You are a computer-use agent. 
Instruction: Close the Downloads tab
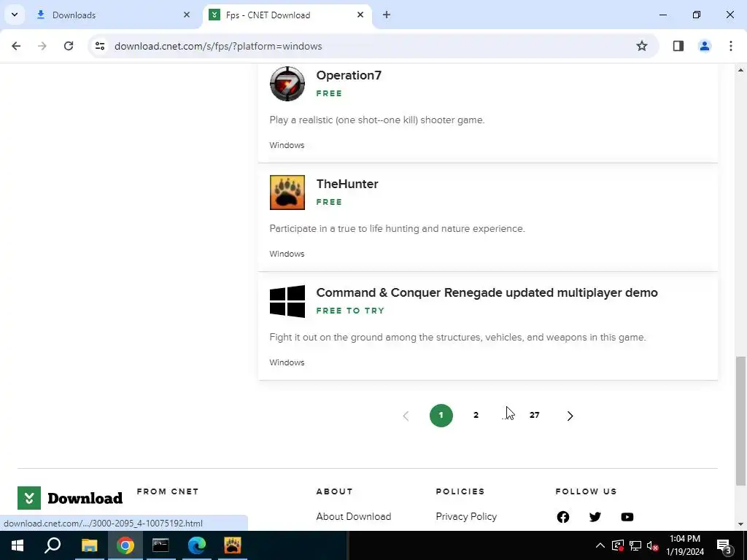[187, 15]
